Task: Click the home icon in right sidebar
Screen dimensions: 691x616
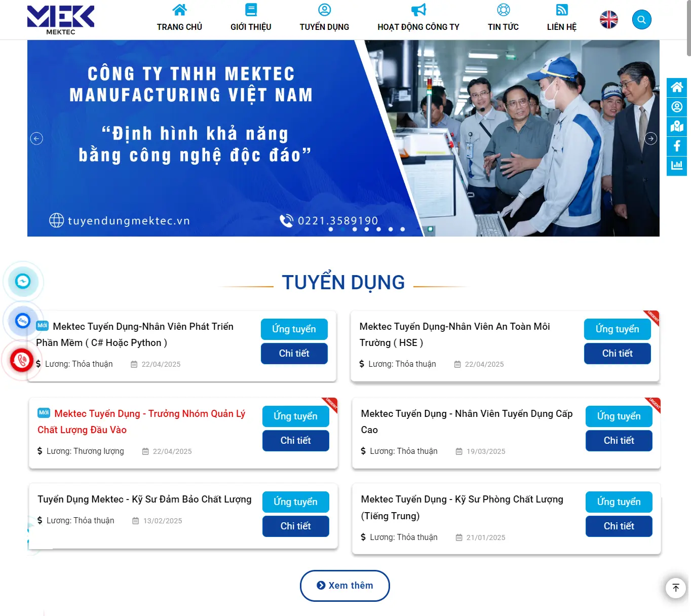Action: point(677,87)
